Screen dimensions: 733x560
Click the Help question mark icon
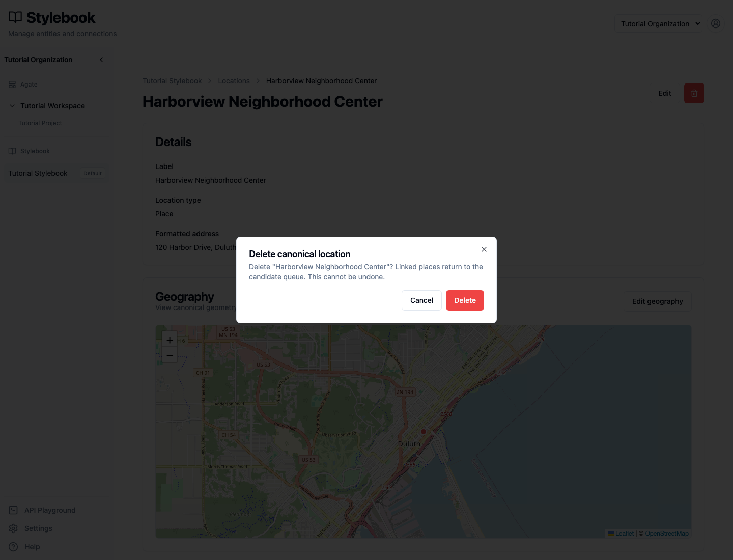(x=13, y=547)
